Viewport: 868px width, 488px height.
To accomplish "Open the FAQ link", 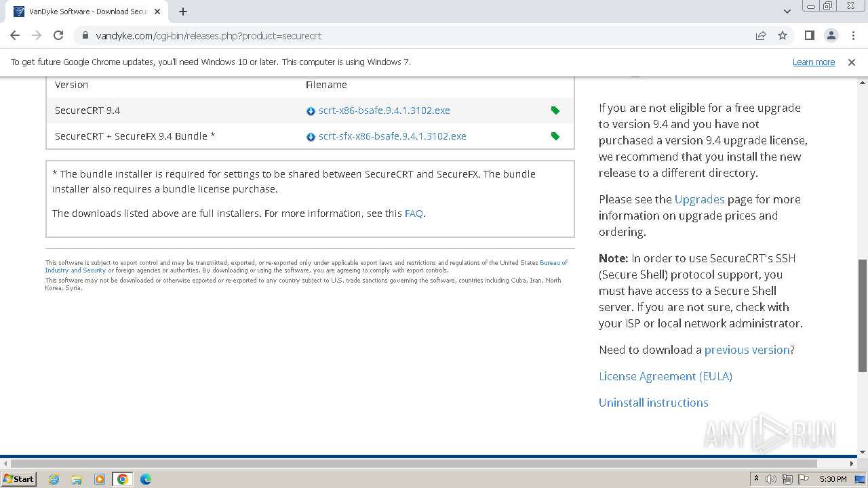I will click(x=414, y=213).
